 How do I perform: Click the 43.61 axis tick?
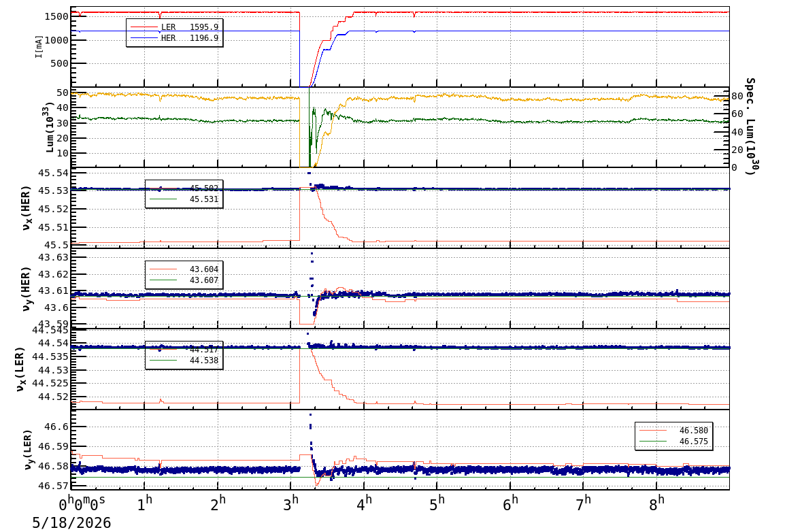pos(54,290)
